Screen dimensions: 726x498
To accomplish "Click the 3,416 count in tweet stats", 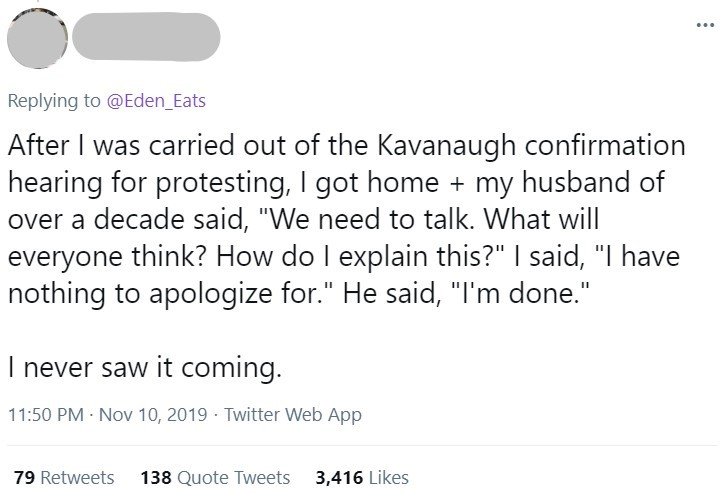I will pyautogui.click(x=338, y=477).
